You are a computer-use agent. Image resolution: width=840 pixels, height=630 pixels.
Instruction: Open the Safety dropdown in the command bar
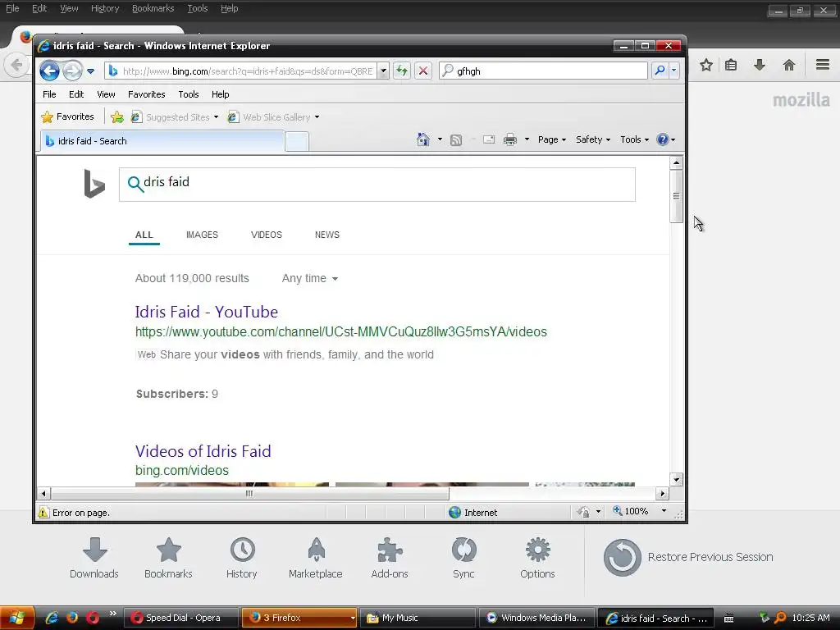(593, 139)
